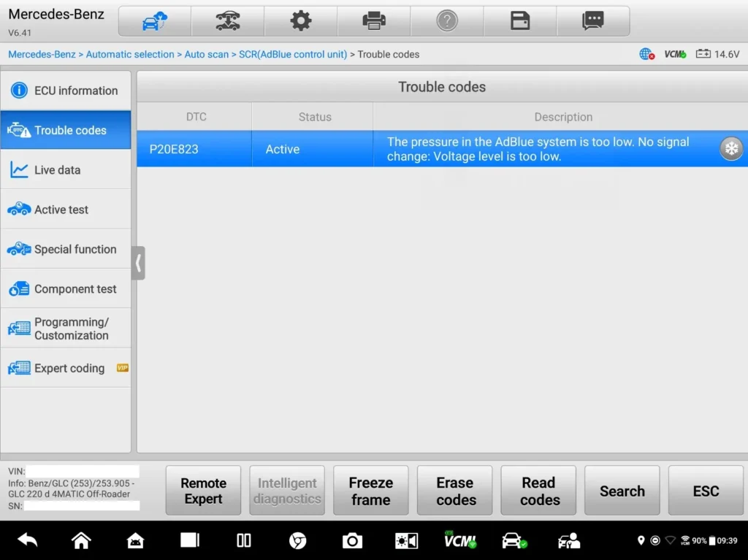748x560 pixels.
Task: Select the Active status cell
Action: [x=313, y=149]
